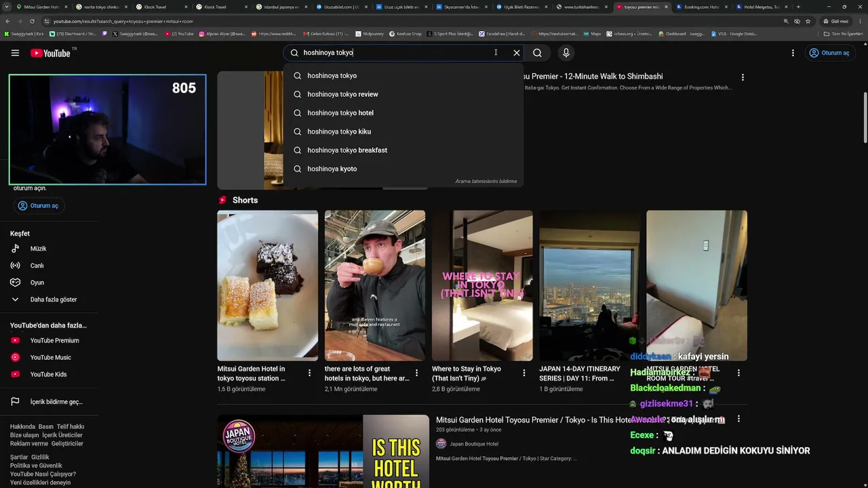Open 'Swaggybark | Kick' bookmark
The height and width of the screenshot is (488, 868).
[24, 33]
